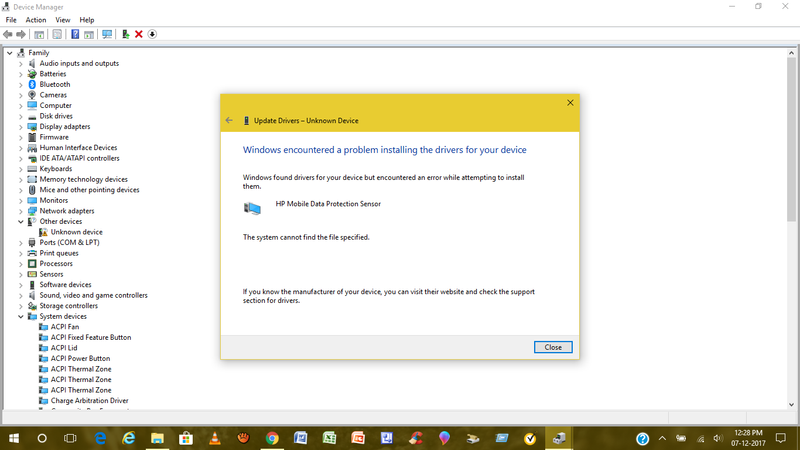This screenshot has width=800, height=450.
Task: Click the show/hide console tree toolbar icon
Action: coord(39,34)
